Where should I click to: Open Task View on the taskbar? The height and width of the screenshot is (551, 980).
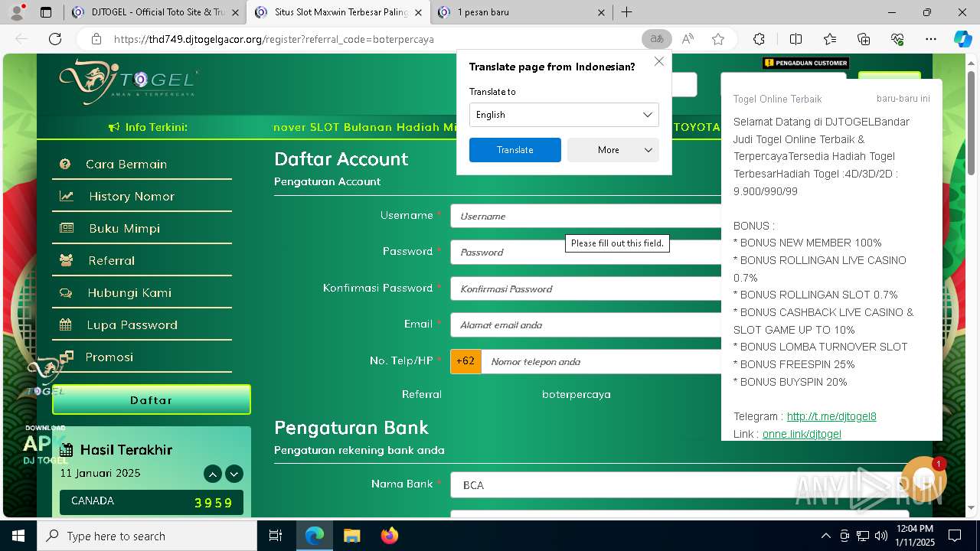276,536
